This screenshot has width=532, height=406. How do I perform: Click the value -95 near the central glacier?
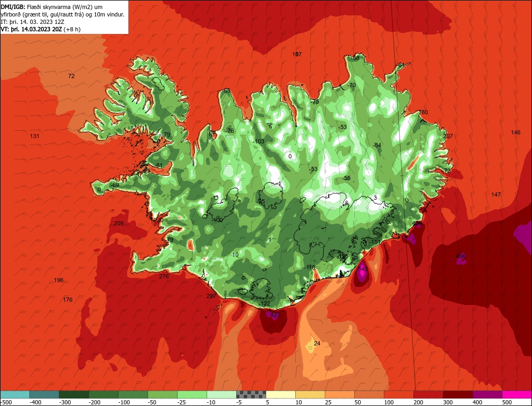[261, 201]
